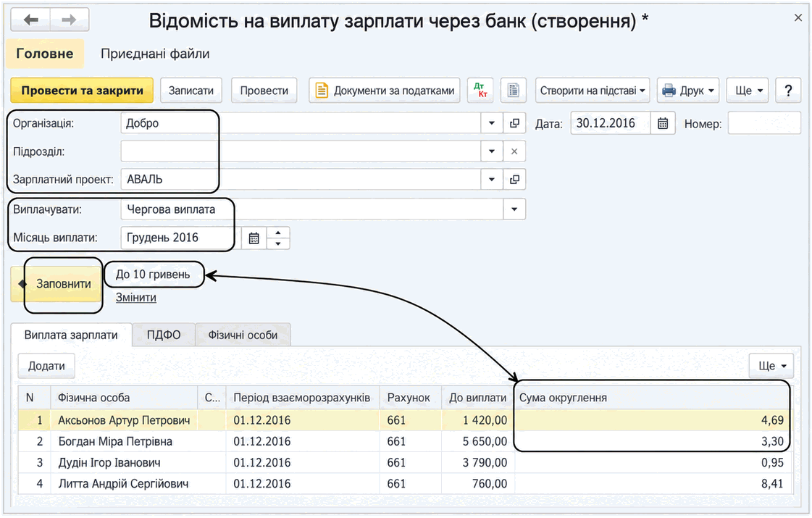Expand the Виплачувати dropdown

[x=514, y=209]
